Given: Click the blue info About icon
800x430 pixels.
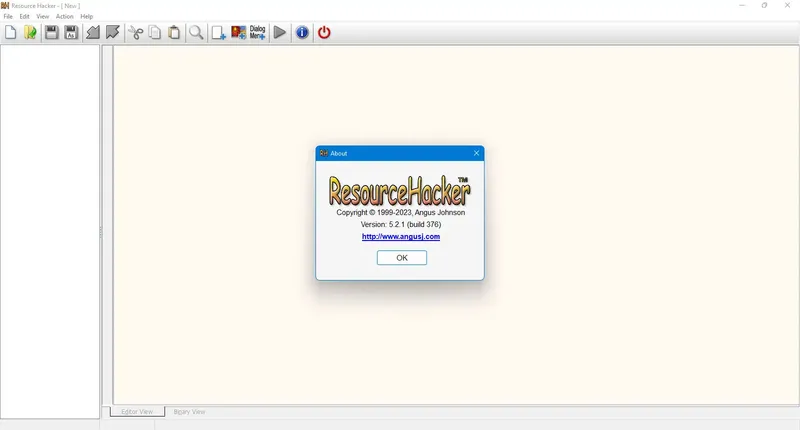Looking at the screenshot, I should tap(302, 33).
